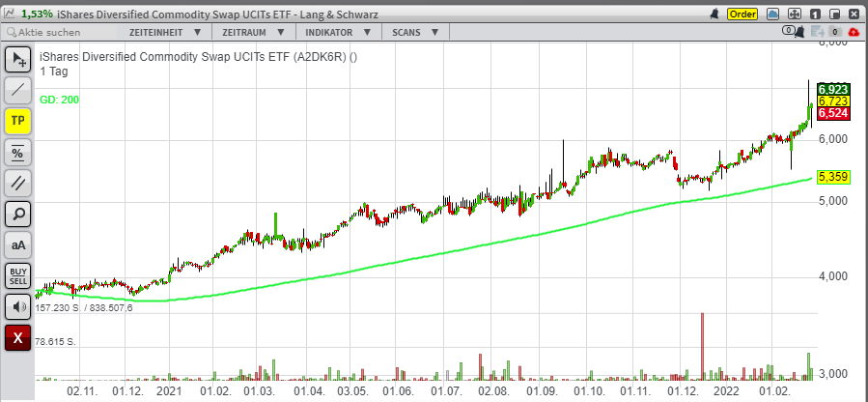Click the 2022 date axis label
This screenshot has height=402, width=868.
click(x=726, y=391)
